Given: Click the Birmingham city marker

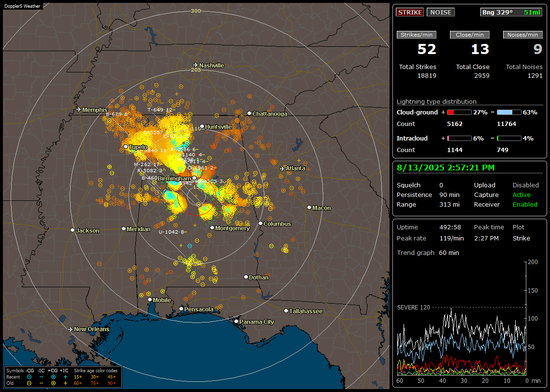Looking at the screenshot, I should coord(194,178).
